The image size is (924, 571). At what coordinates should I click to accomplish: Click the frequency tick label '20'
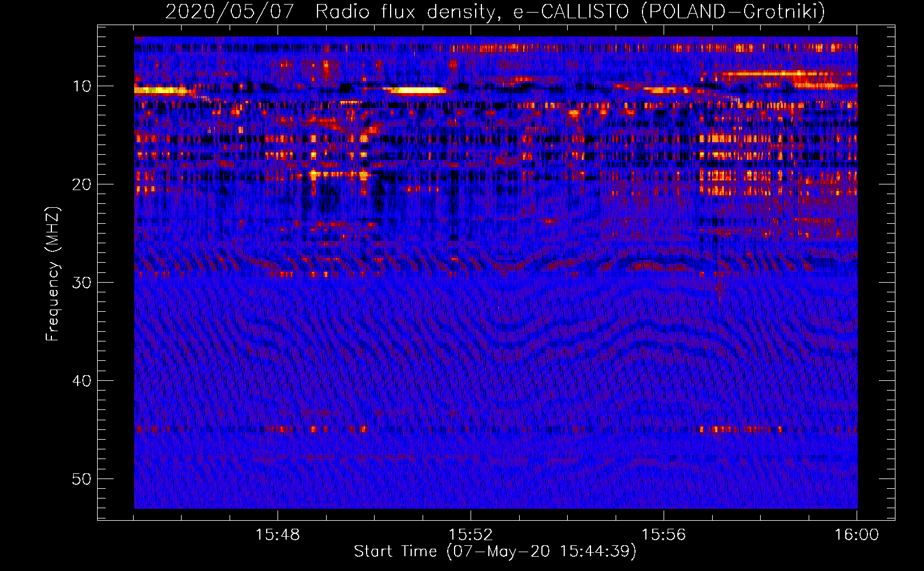(82, 184)
